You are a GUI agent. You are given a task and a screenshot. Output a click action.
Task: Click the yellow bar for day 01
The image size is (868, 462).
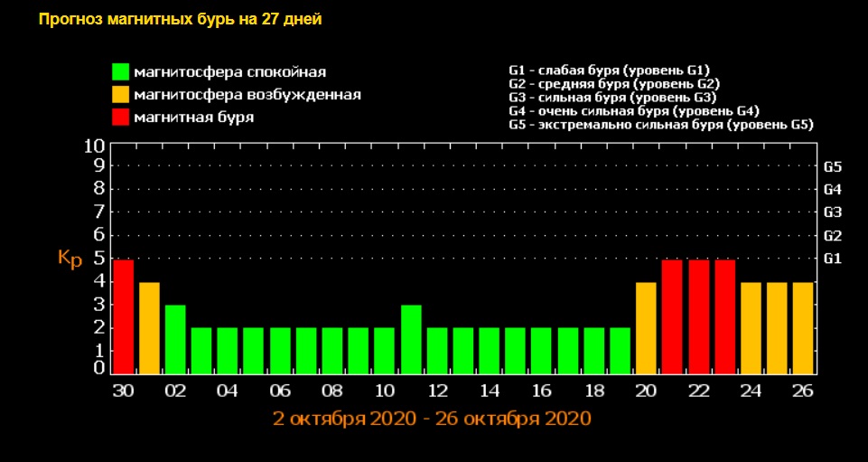(x=149, y=328)
